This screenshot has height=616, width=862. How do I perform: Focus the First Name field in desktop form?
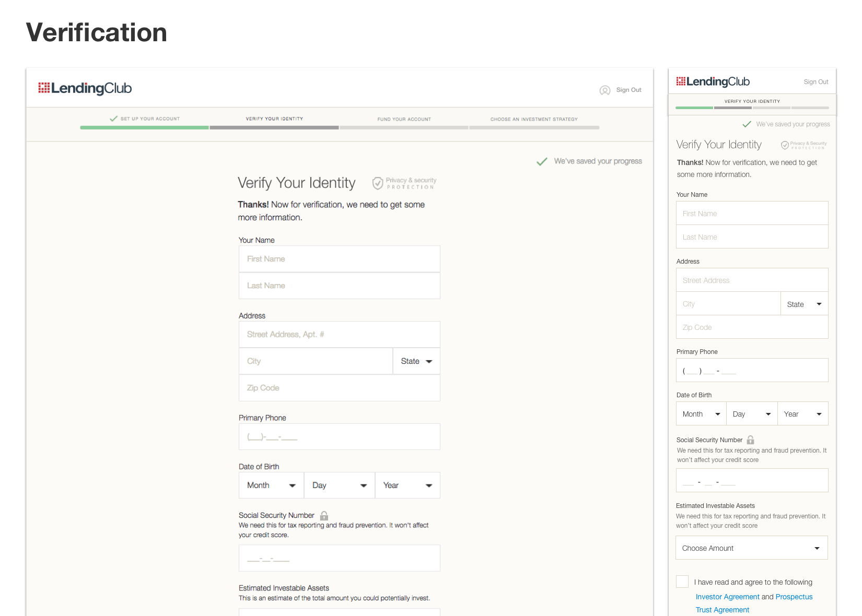340,259
